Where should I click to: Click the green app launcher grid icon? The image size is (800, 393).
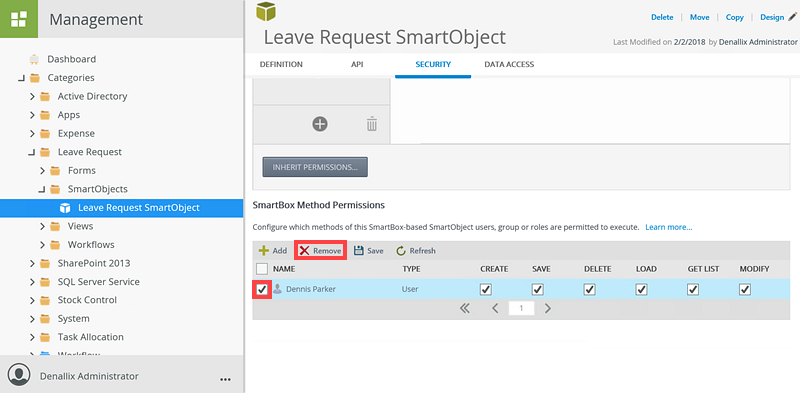tap(19, 19)
